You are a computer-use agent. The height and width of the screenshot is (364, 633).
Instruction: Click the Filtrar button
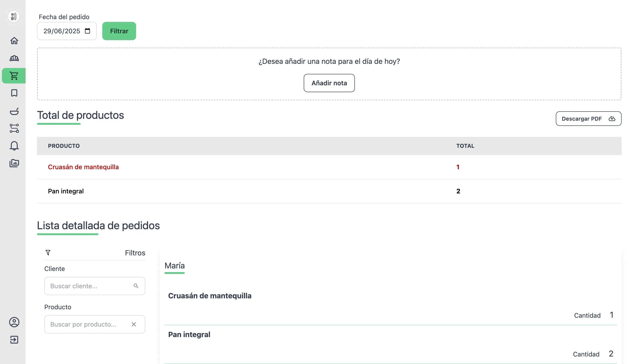click(x=119, y=31)
